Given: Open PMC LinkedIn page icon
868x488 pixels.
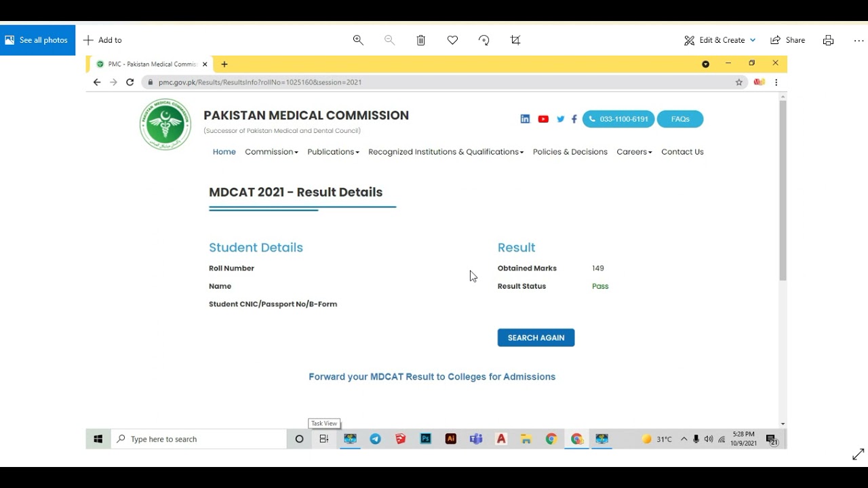Looking at the screenshot, I should click(x=525, y=119).
